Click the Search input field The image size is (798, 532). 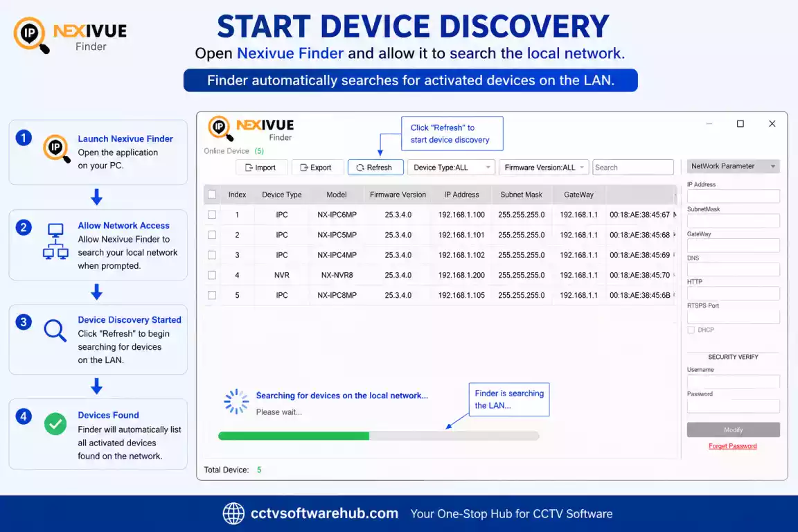coord(633,168)
